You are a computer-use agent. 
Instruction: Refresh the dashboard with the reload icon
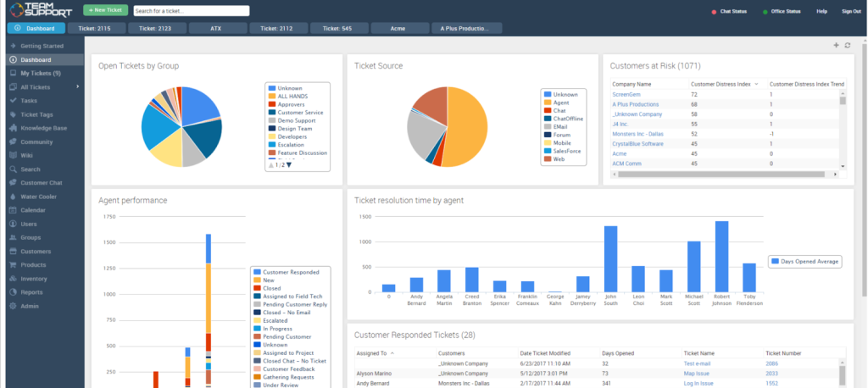pyautogui.click(x=847, y=45)
